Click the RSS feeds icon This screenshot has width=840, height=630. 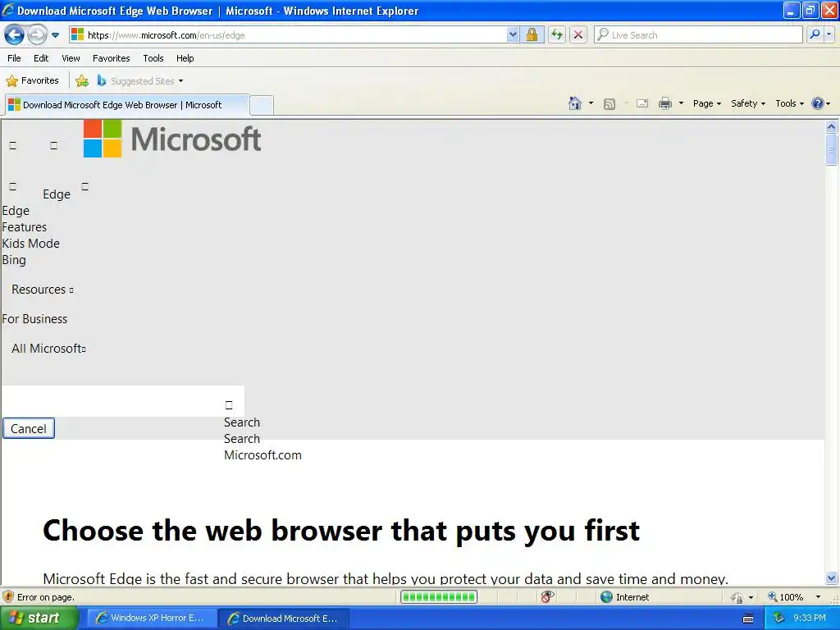(609, 104)
